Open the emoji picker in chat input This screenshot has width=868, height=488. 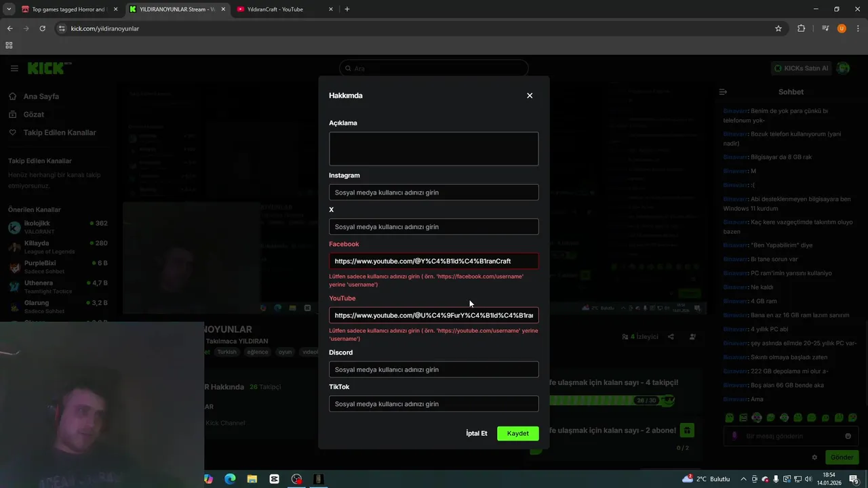(848, 436)
